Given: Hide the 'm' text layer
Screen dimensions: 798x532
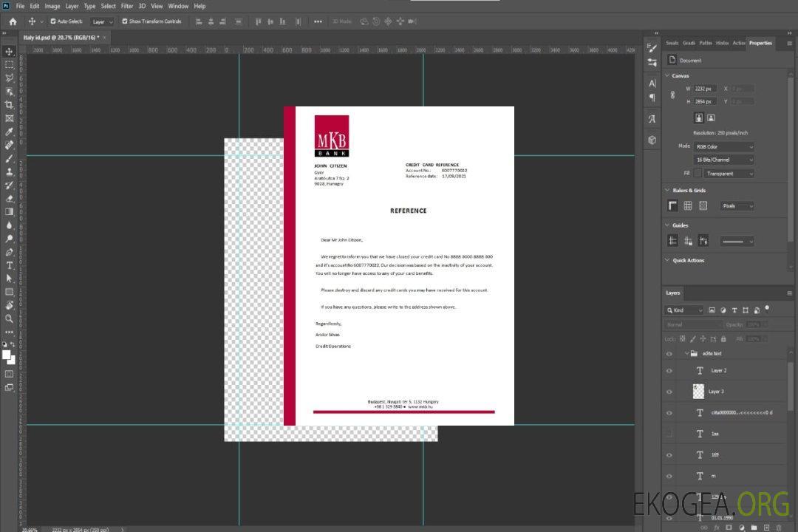Looking at the screenshot, I should [669, 477].
